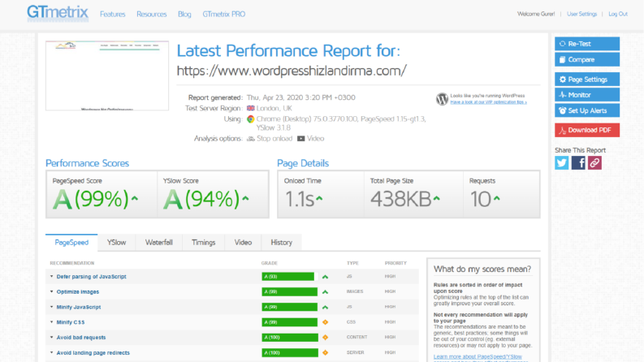Click green arrow beside Minify JavaScript grade
Screen dimensions: 644x362
coord(326,308)
